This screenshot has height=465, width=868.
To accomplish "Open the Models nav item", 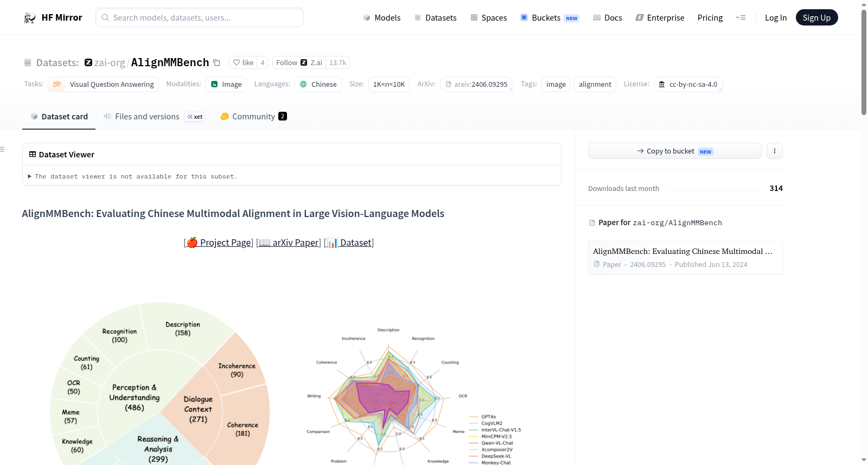I will coord(382,18).
